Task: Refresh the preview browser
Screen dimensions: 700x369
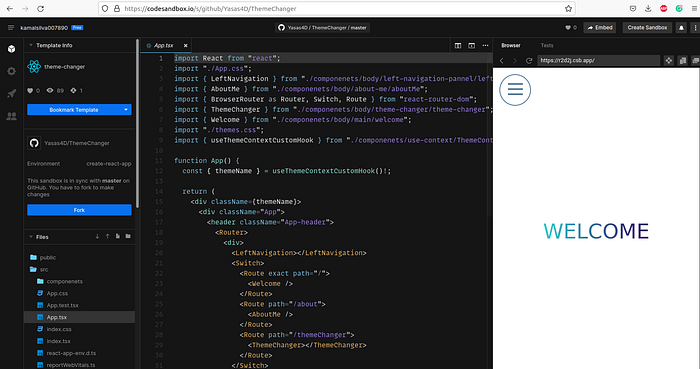Action: click(529, 61)
